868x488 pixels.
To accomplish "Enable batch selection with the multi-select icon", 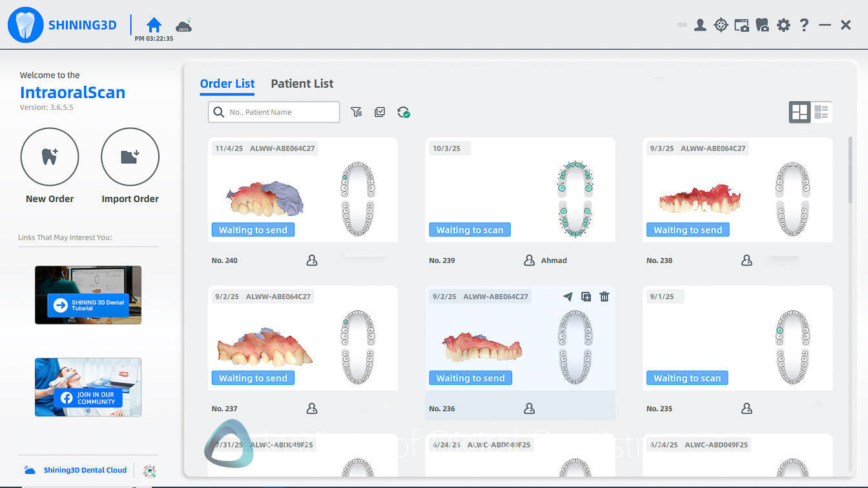I will coord(380,112).
